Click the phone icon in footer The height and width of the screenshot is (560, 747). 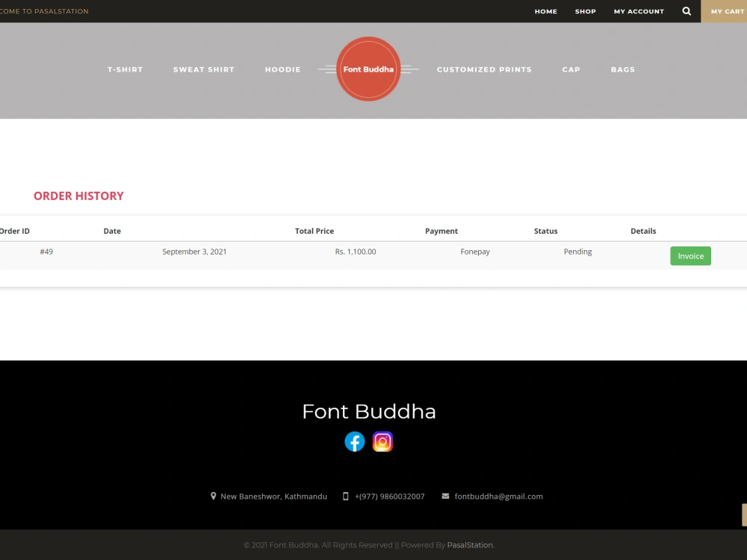[x=345, y=497]
